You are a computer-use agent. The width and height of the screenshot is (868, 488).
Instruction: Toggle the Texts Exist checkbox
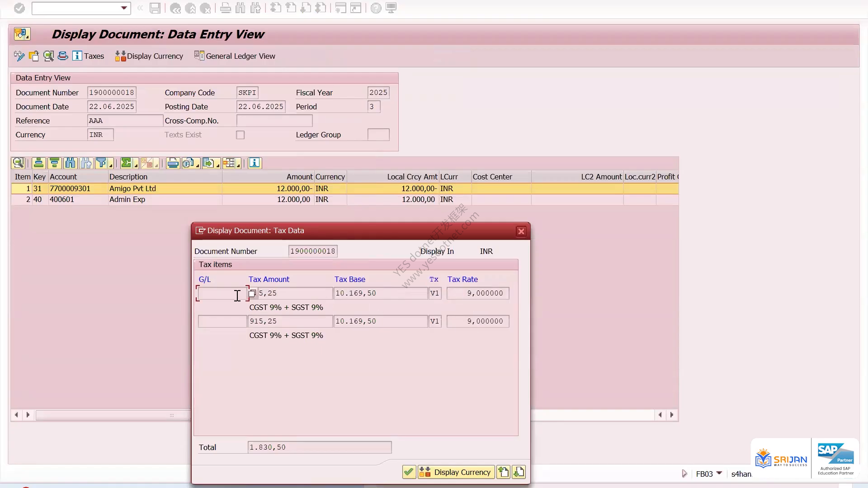241,135
